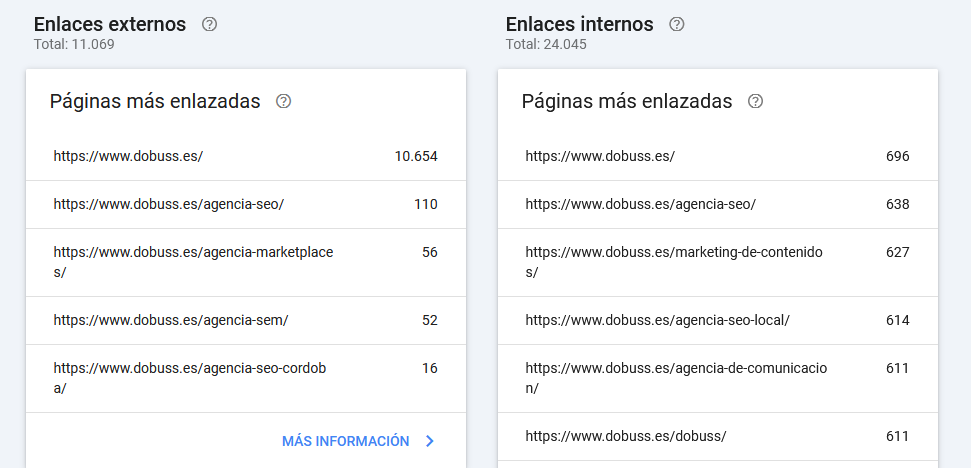This screenshot has height=468, width=971.
Task: Click help icon next to Enlaces externos
Action: (210, 24)
